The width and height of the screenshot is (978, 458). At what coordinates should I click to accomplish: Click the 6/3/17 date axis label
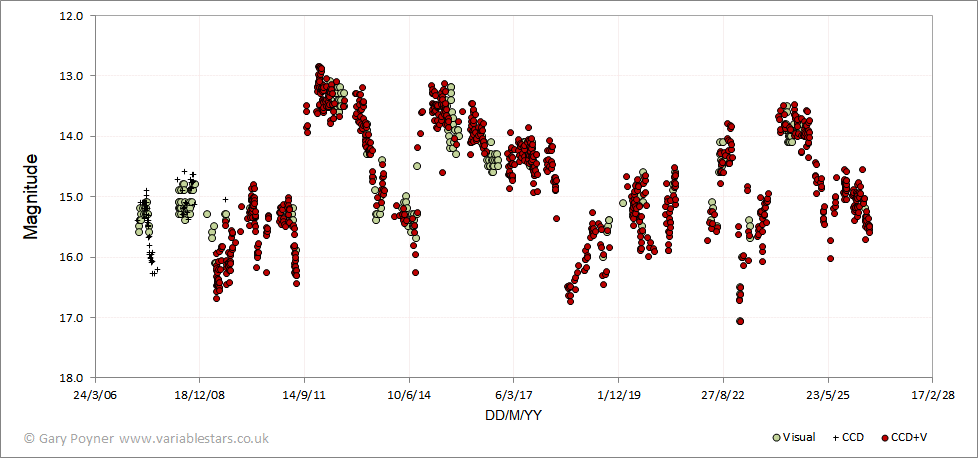coord(513,395)
